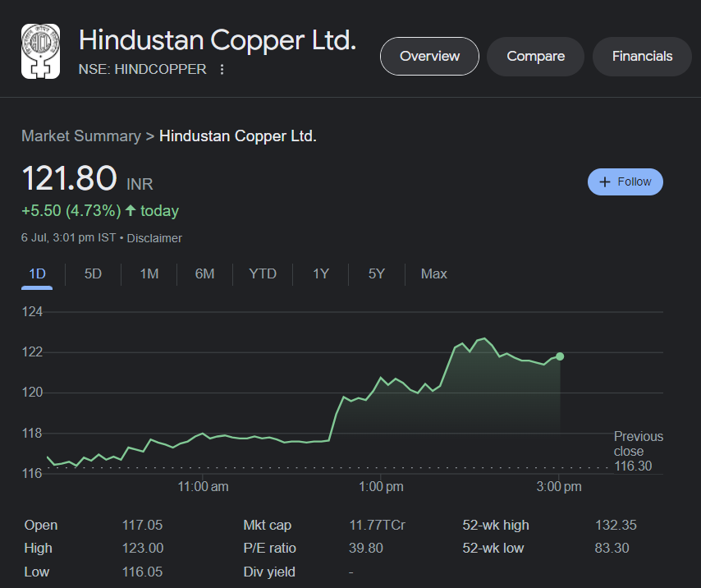Click the 6 Jul, 3:01 pm IST timestamp
This screenshot has height=588, width=701.
(68, 237)
